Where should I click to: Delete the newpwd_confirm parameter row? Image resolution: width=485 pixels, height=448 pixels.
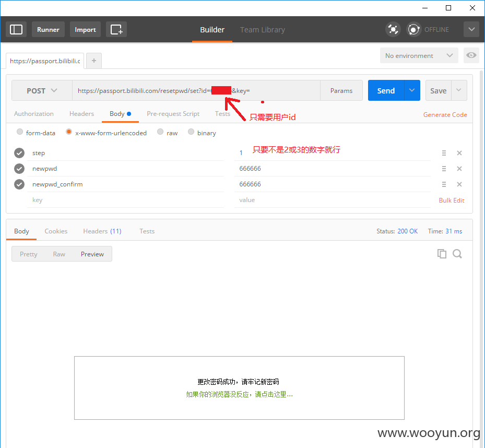[x=459, y=184]
